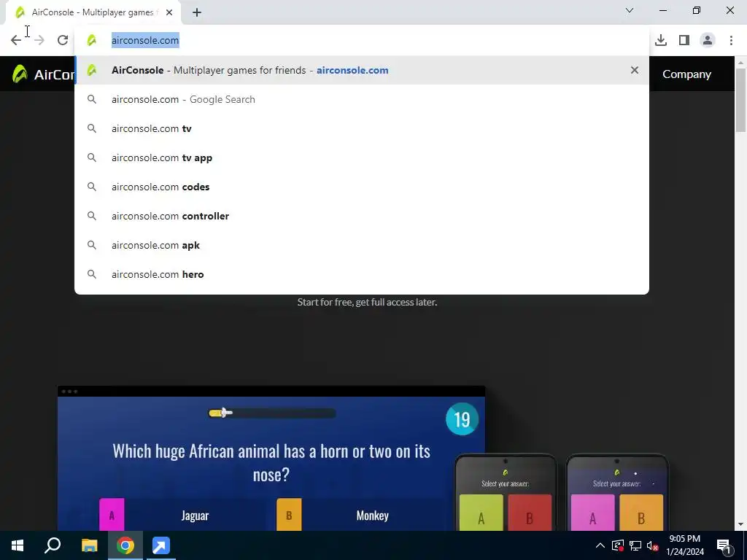This screenshot has width=747, height=560.
Task: Open the Company link in the site header
Action: tap(686, 74)
